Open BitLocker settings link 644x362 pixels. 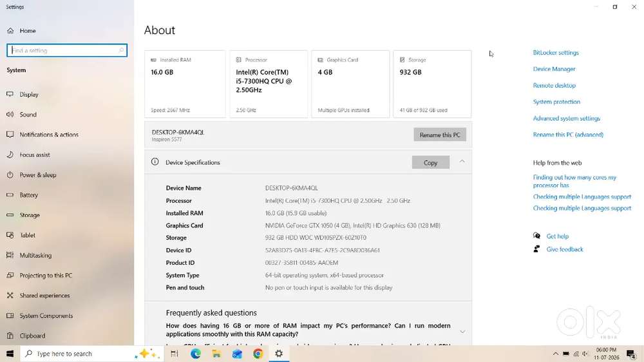point(556,53)
